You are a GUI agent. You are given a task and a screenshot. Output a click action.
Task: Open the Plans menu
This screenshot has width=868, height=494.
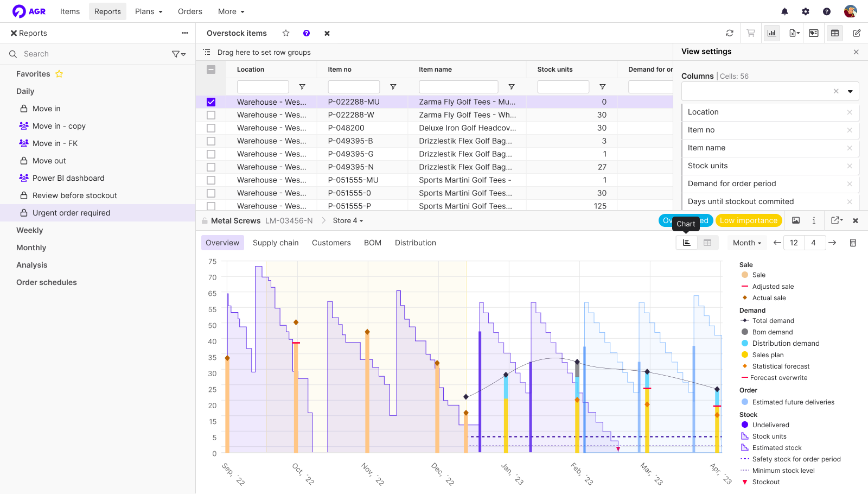(149, 11)
